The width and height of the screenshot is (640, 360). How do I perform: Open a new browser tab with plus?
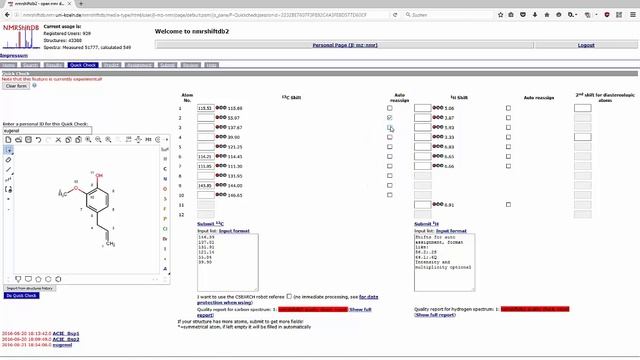pos(81,4)
